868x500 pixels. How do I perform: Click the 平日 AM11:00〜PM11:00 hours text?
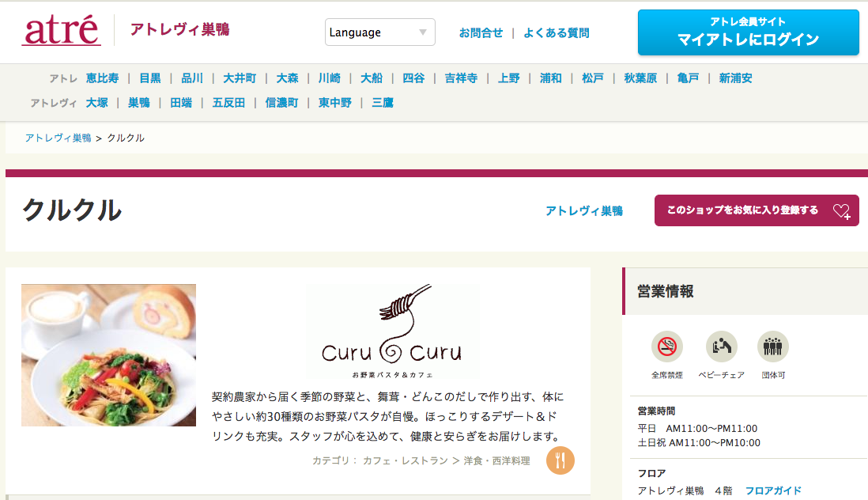click(697, 429)
